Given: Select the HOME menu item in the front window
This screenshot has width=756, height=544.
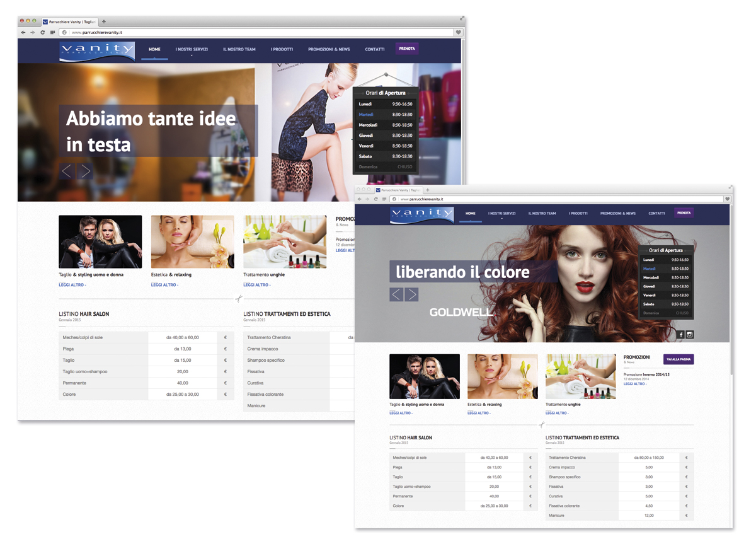Looking at the screenshot, I should [471, 214].
